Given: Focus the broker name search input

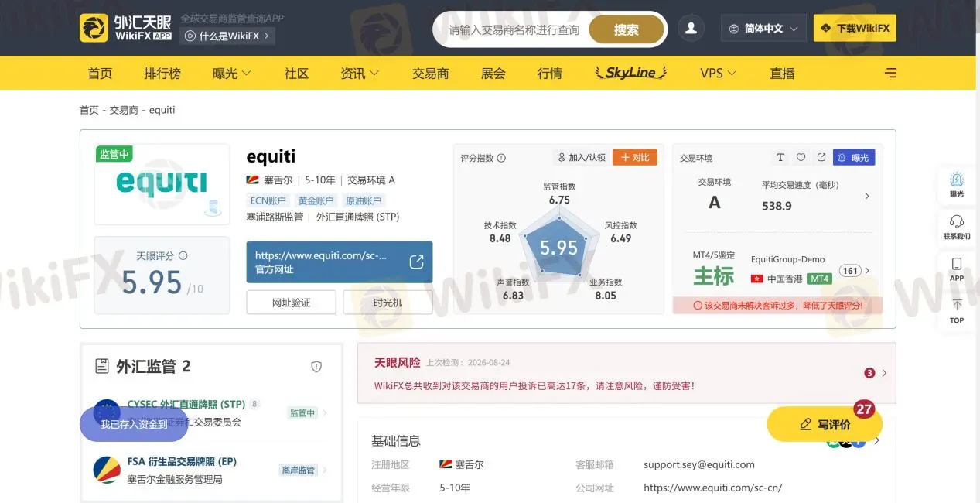Looking at the screenshot, I should (x=514, y=29).
